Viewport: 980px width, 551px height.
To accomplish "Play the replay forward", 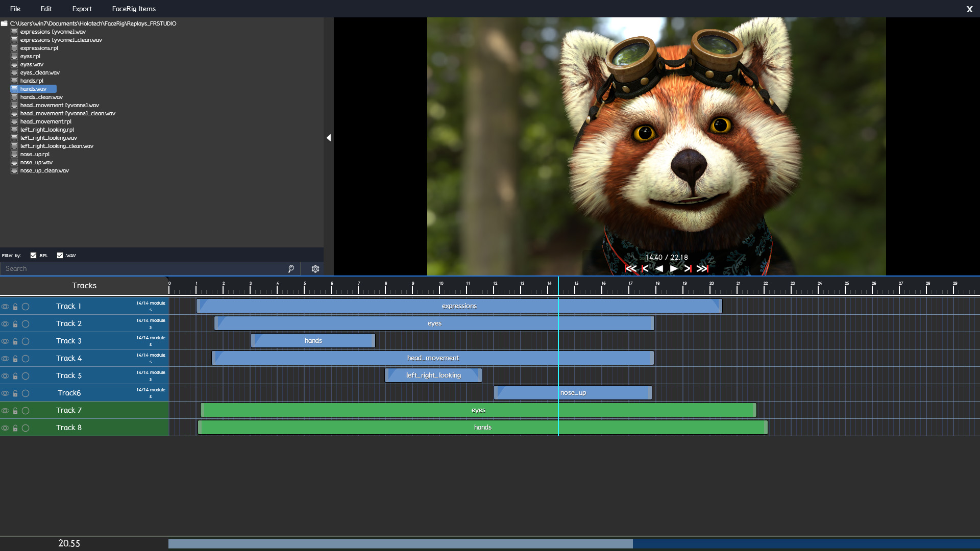I will [674, 268].
